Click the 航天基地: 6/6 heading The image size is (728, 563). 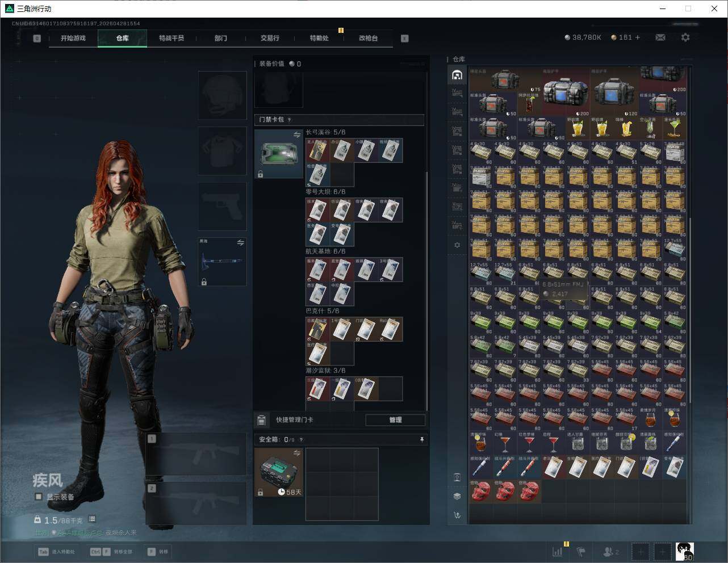tap(325, 251)
